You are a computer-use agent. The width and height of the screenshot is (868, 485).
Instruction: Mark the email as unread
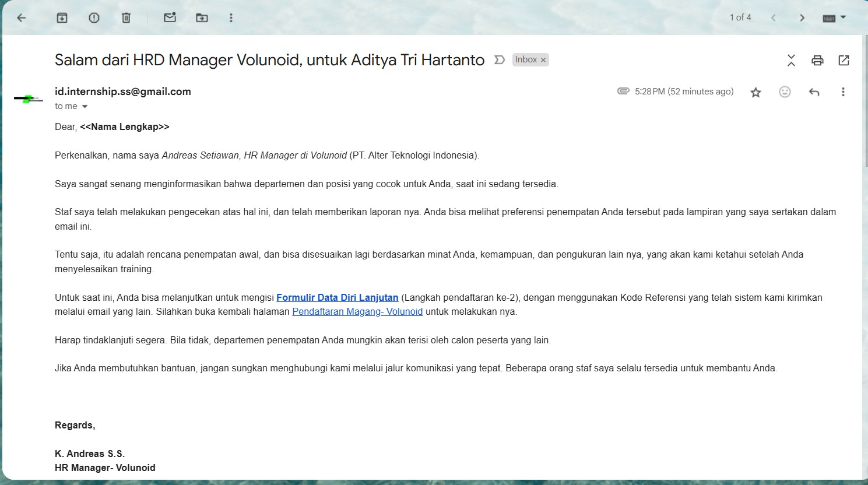click(170, 18)
